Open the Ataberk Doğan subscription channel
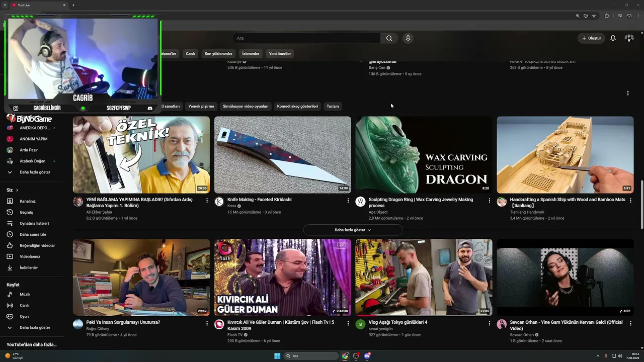Viewport: 644px width, 362px height. pyautogui.click(x=32, y=161)
